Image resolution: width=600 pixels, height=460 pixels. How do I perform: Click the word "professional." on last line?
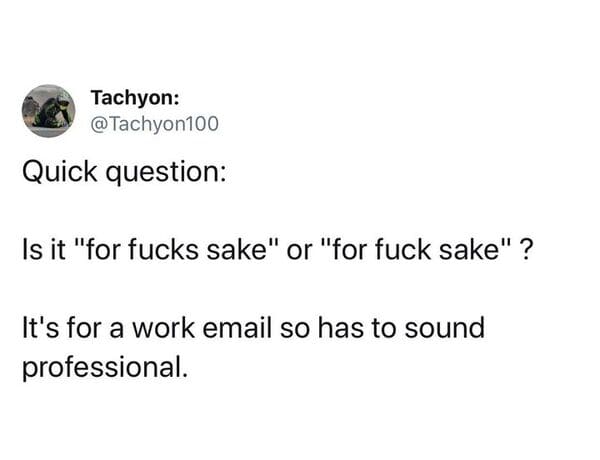[x=105, y=366]
